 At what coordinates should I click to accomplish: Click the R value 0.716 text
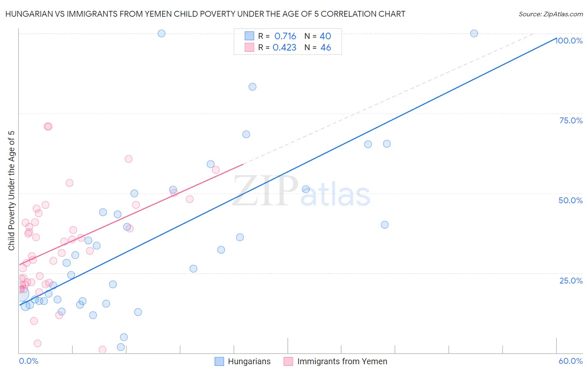click(285, 36)
